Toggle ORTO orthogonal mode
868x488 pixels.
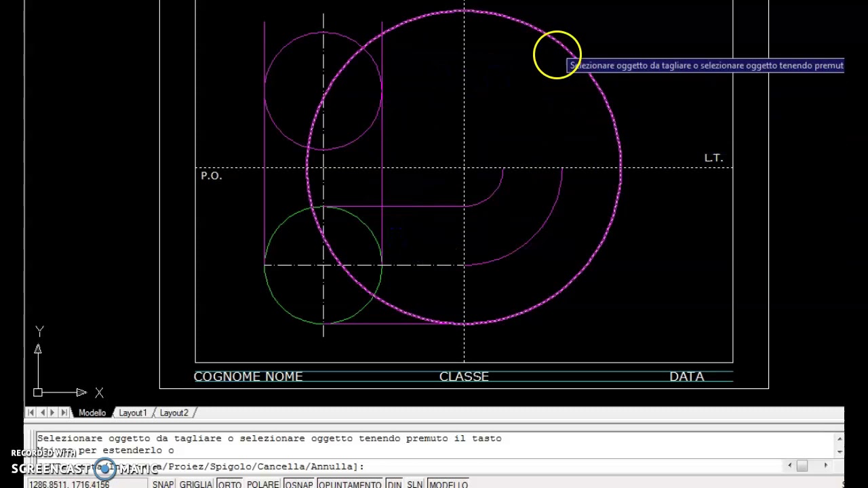(x=230, y=485)
